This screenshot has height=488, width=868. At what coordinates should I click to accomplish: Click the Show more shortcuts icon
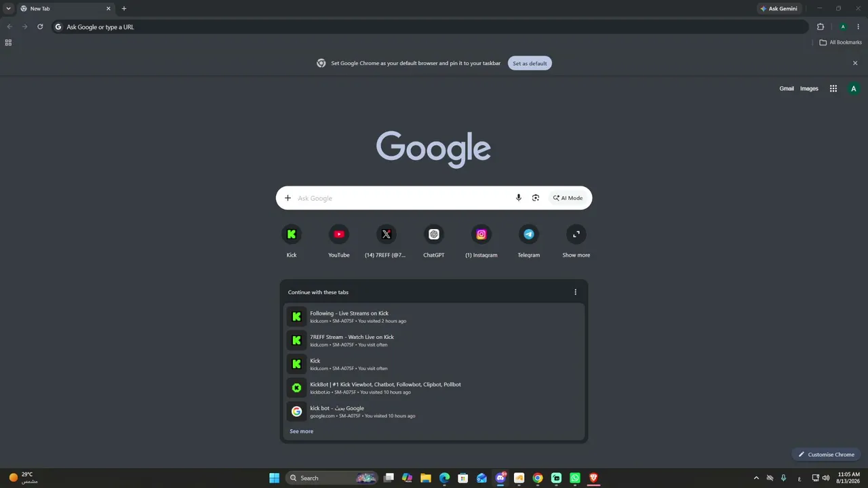click(x=576, y=235)
